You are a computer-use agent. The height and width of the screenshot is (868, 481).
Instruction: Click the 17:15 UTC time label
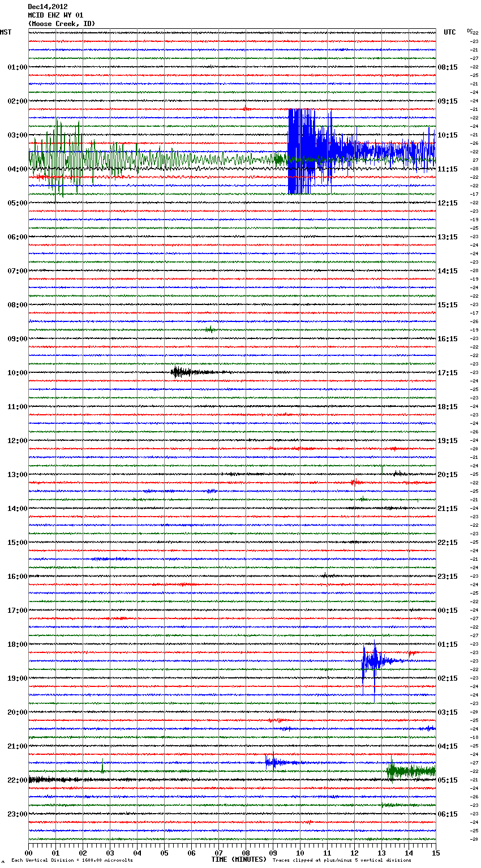(448, 372)
